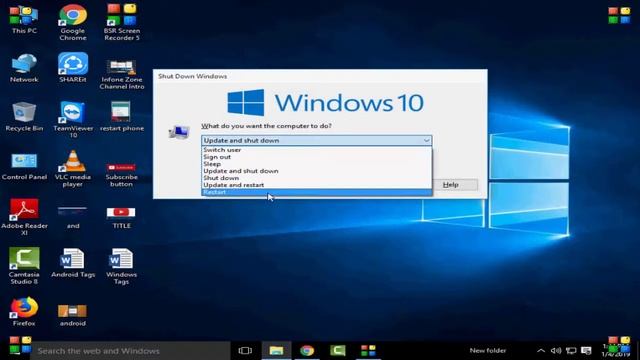Open the volume control in tray
Screen dimensions: 640x360
[x=556, y=350]
